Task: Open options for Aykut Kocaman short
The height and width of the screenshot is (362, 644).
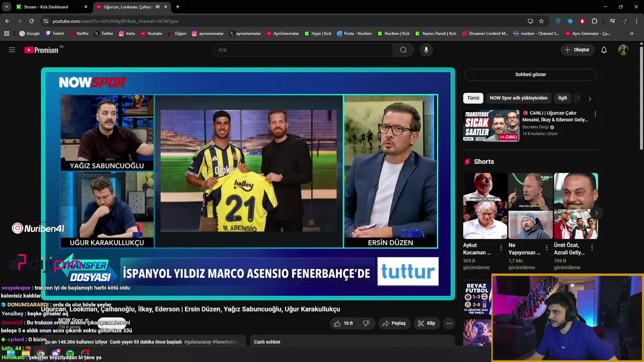Action: click(501, 248)
